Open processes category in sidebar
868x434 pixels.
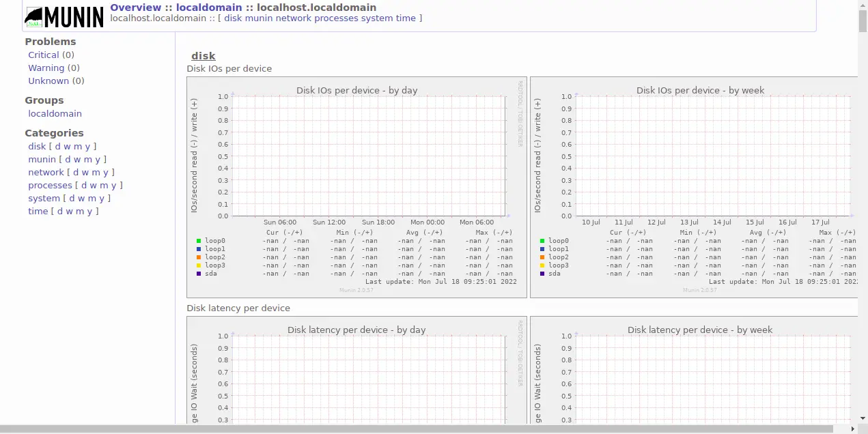[50, 185]
